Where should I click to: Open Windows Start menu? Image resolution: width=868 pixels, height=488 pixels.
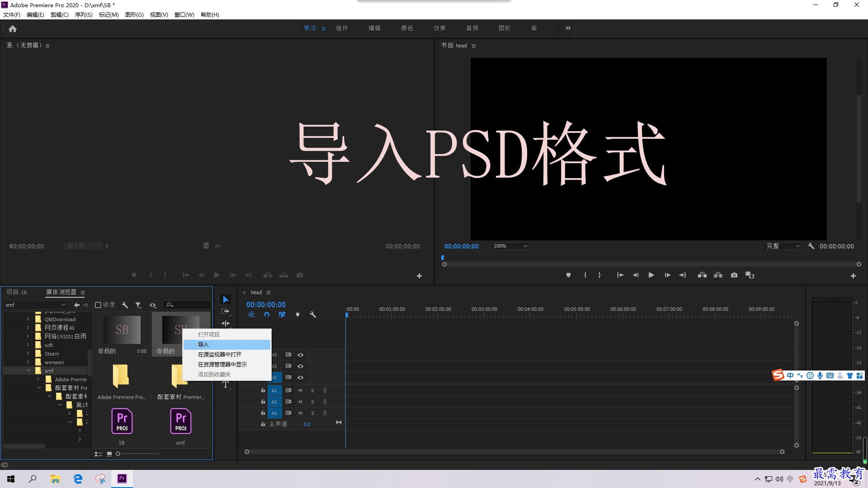pos(11,479)
